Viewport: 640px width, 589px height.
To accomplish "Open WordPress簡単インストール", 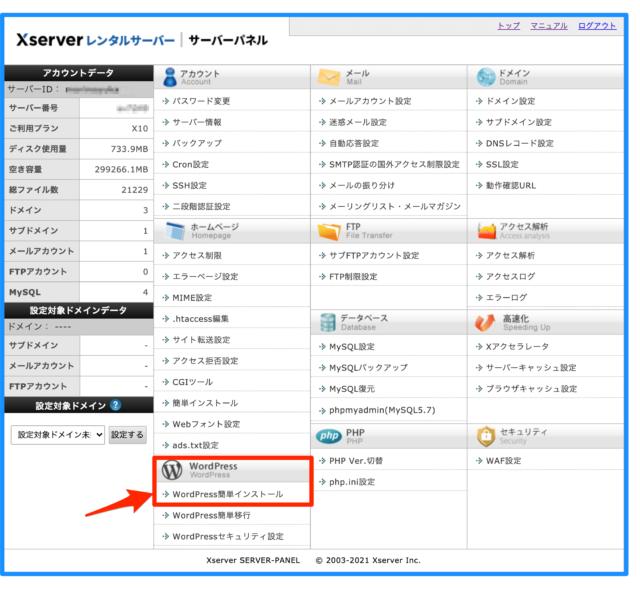I will coord(227,494).
